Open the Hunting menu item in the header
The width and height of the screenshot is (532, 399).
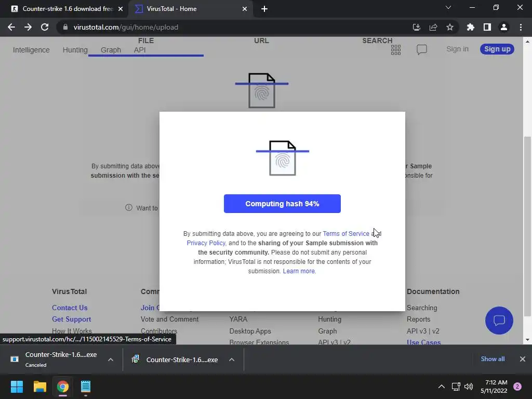(75, 50)
